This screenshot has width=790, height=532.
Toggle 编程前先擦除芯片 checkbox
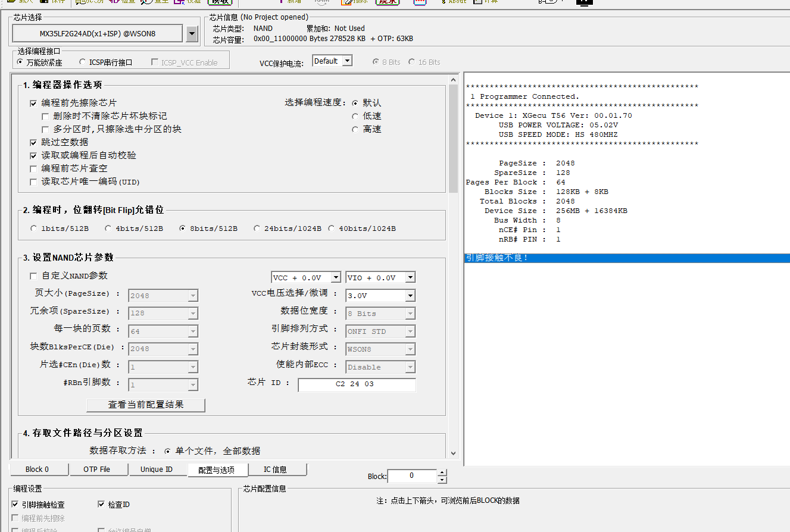[x=33, y=103]
